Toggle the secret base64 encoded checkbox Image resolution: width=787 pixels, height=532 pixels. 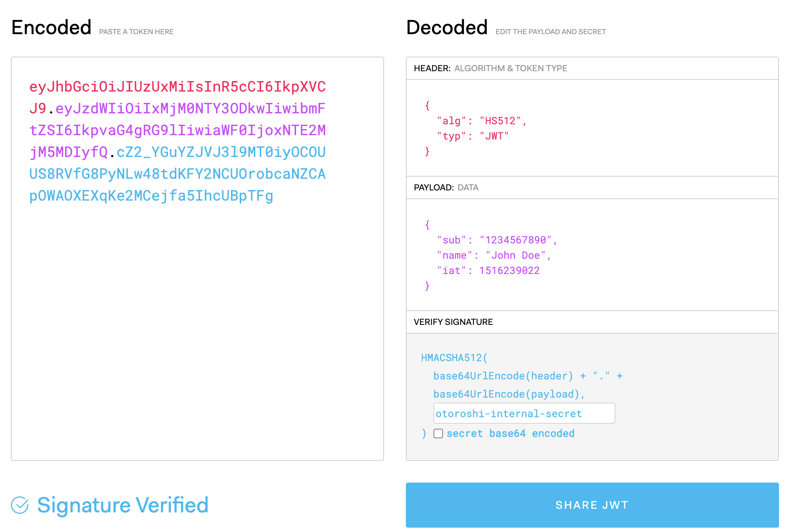(438, 434)
